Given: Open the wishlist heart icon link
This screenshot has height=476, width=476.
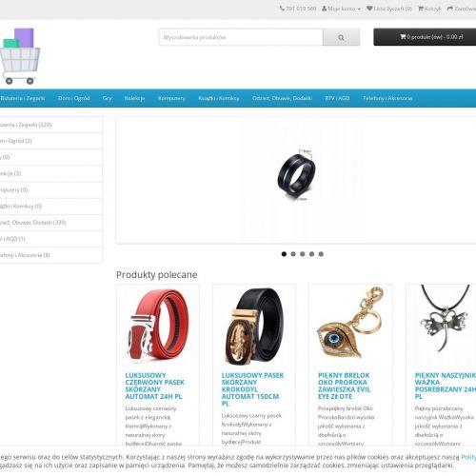Looking at the screenshot, I should click(369, 9).
